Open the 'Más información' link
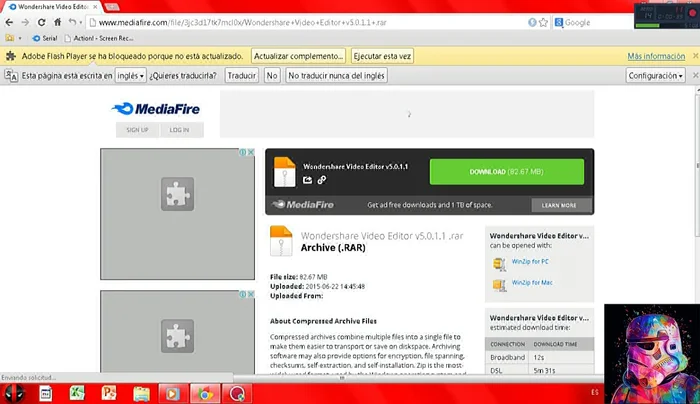Screen dimensions: 700x404 point(656,56)
